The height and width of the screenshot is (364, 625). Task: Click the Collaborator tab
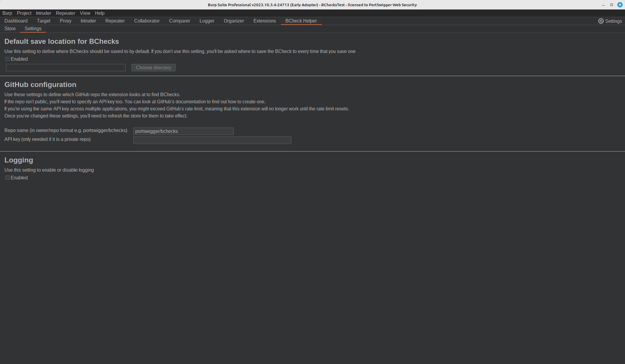coord(147,21)
